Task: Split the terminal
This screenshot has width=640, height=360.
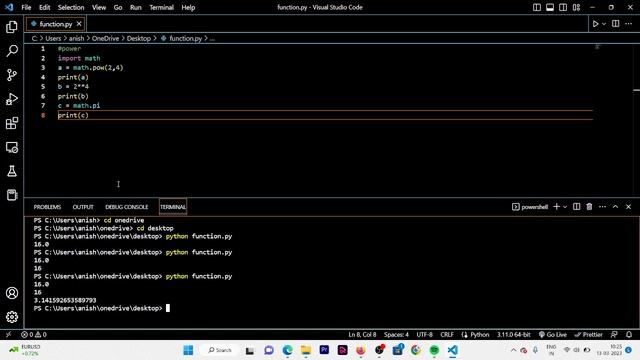Action: (576, 207)
